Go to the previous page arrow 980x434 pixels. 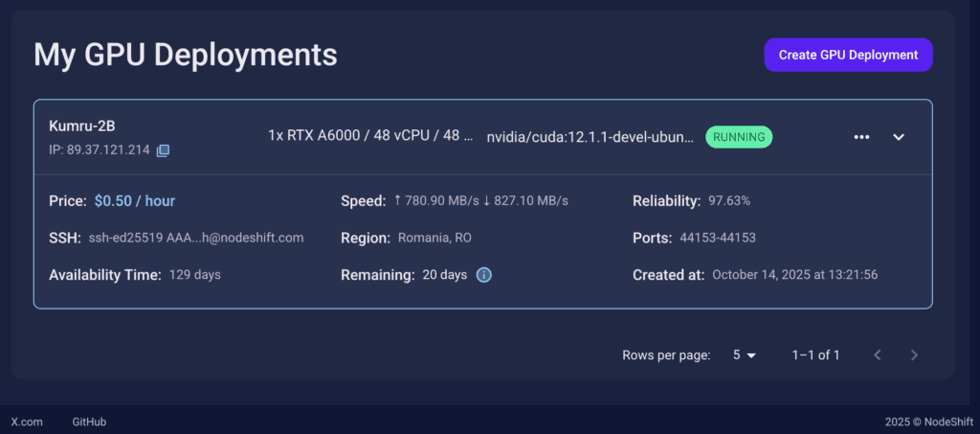878,355
